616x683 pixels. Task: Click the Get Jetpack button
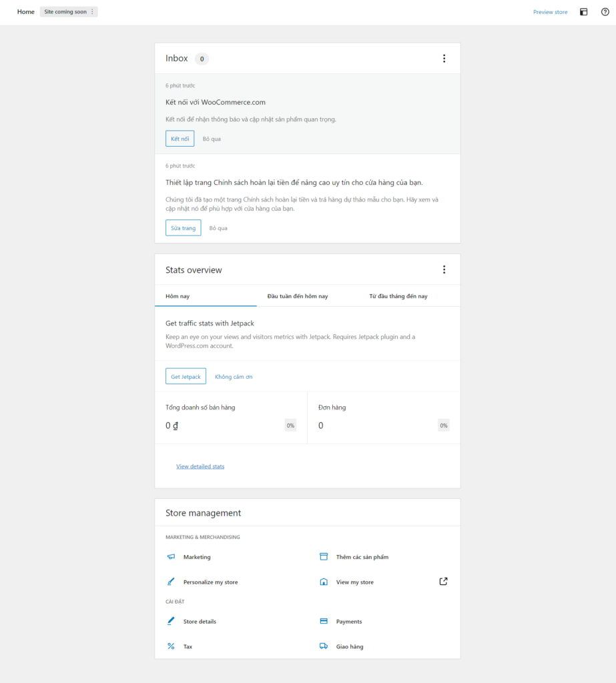(186, 377)
